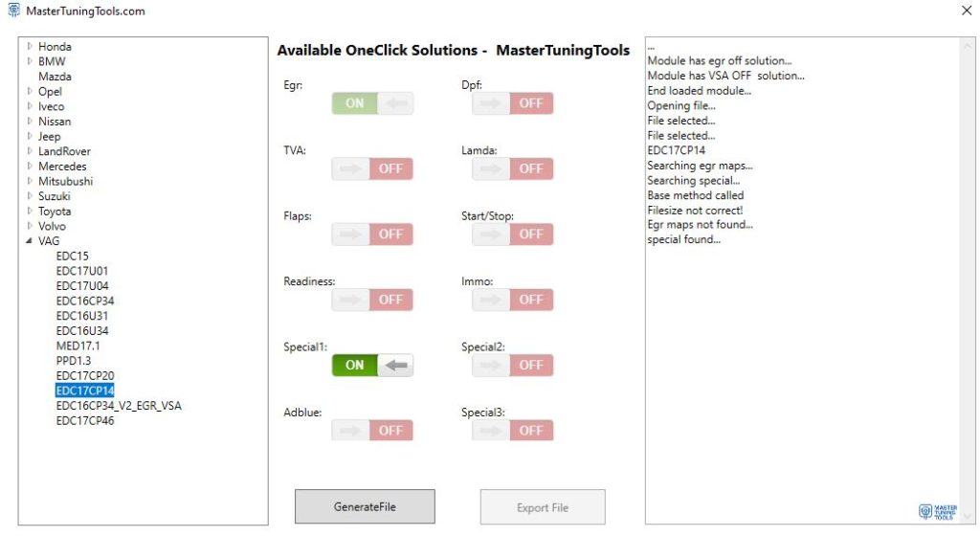
Task: Enable the TVA toggle
Action: pyautogui.click(x=372, y=168)
